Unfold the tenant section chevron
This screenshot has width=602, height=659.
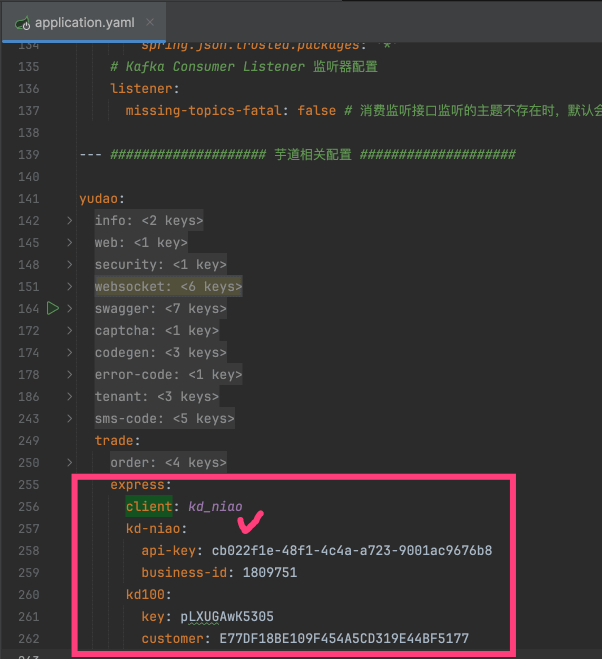tap(69, 396)
